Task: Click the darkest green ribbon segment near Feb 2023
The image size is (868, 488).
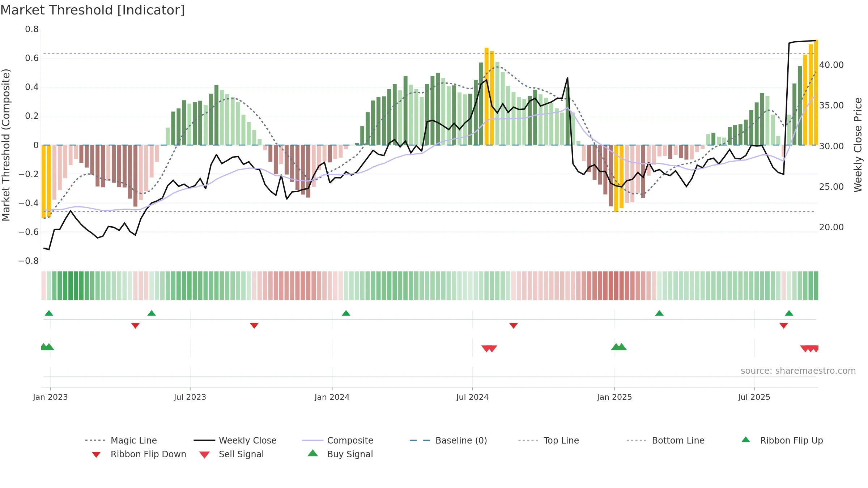Action: [76, 286]
